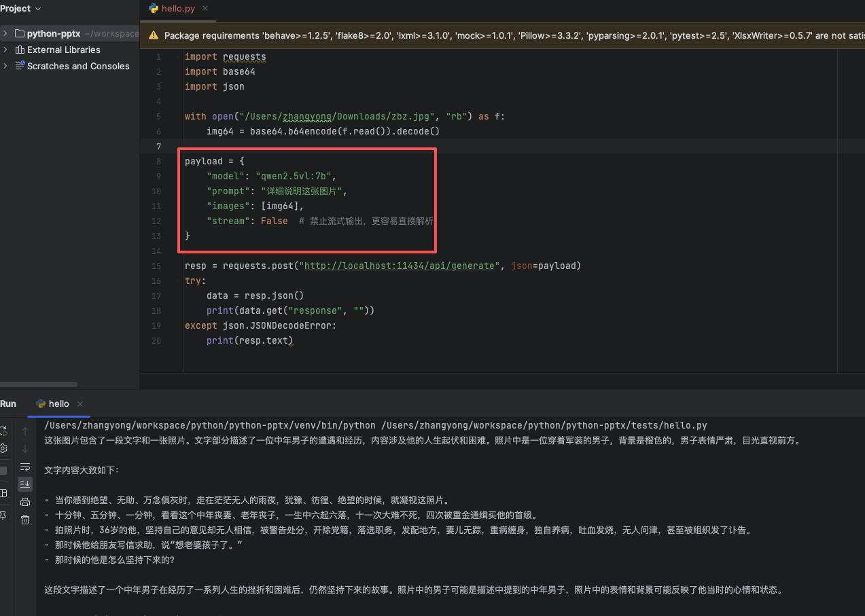Toggle soft-wrap in Run console
The width and height of the screenshot is (865, 616).
25,467
